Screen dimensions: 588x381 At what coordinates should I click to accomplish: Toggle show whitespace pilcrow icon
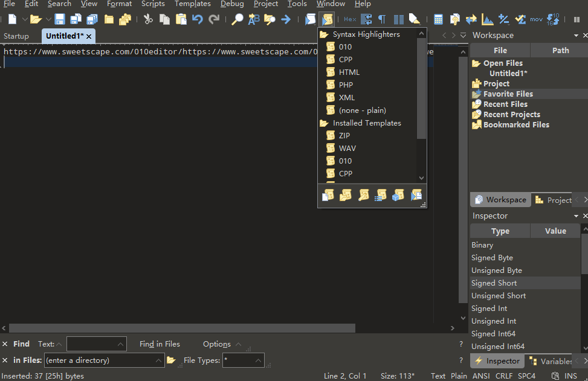tap(382, 19)
